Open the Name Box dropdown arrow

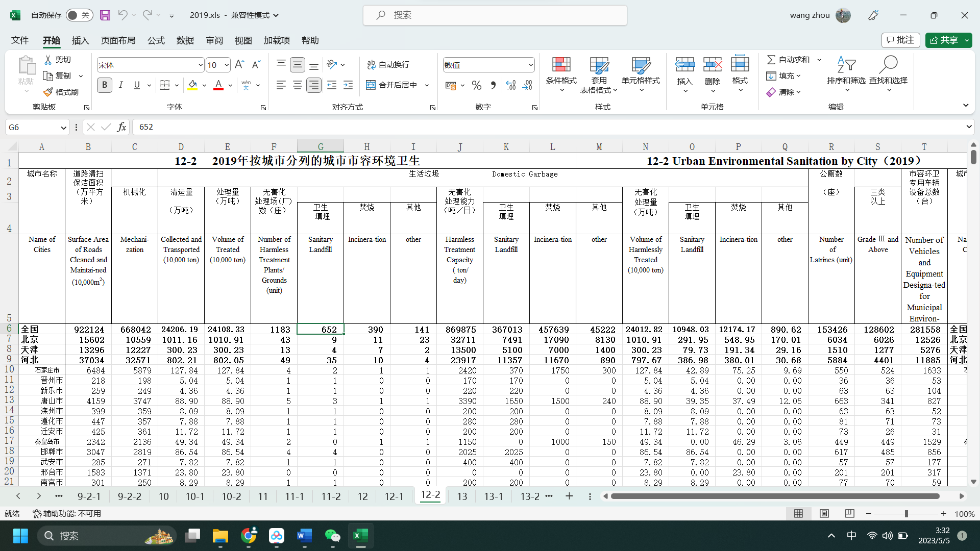(x=63, y=128)
